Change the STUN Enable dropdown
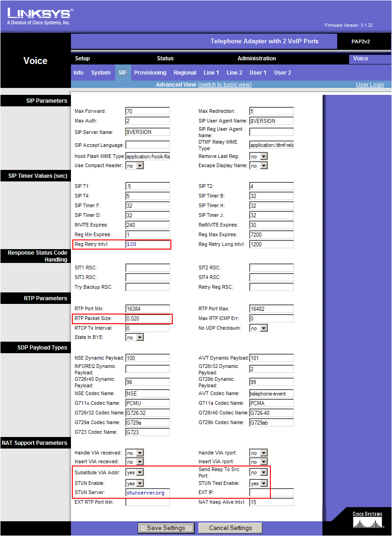The image size is (392, 536). click(135, 484)
